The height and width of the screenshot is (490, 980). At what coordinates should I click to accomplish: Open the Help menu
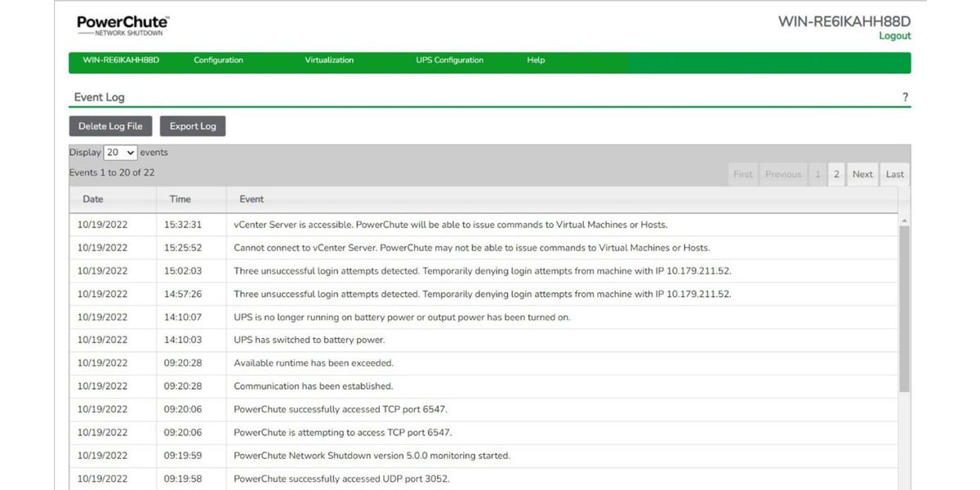pyautogui.click(x=536, y=60)
